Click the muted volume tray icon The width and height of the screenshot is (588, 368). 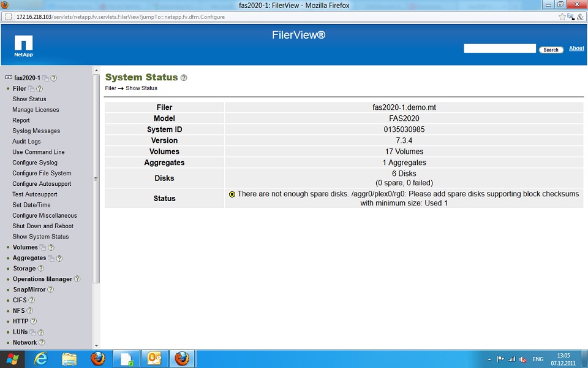[523, 359]
